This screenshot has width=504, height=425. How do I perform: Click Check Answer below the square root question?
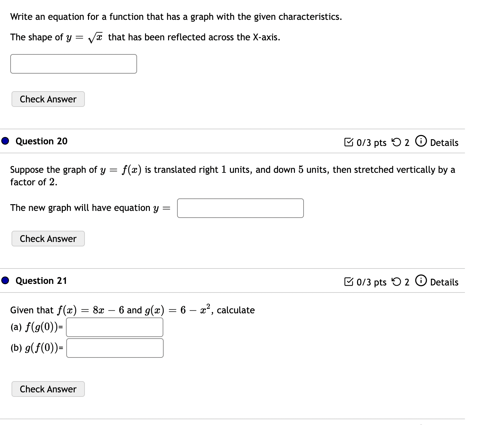pyautogui.click(x=48, y=99)
